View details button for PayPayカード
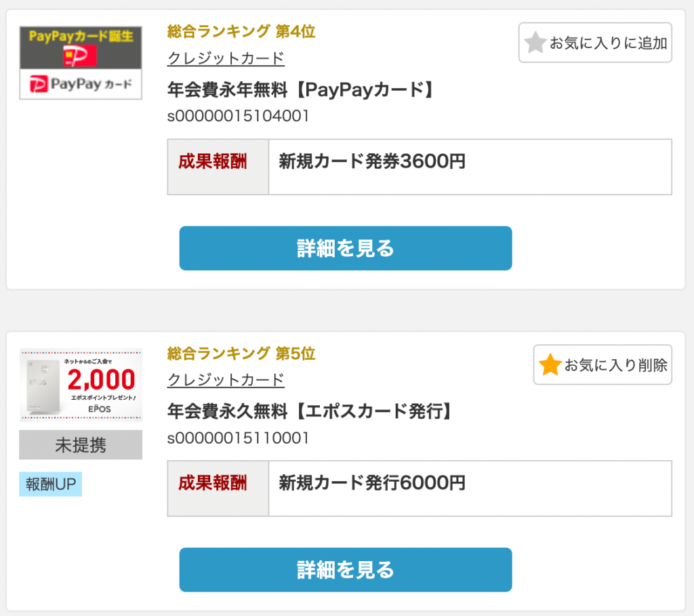694x616 pixels. coord(346,248)
